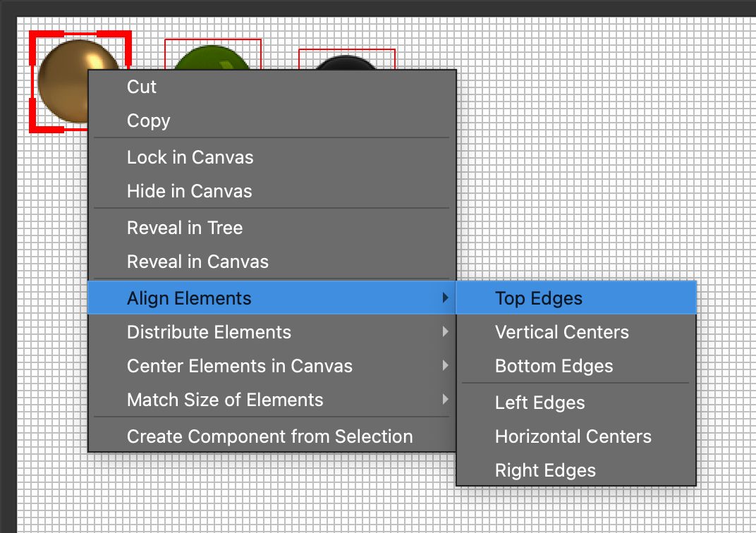756x533 pixels.
Task: Align elements by Vertical Centers
Action: click(x=562, y=332)
